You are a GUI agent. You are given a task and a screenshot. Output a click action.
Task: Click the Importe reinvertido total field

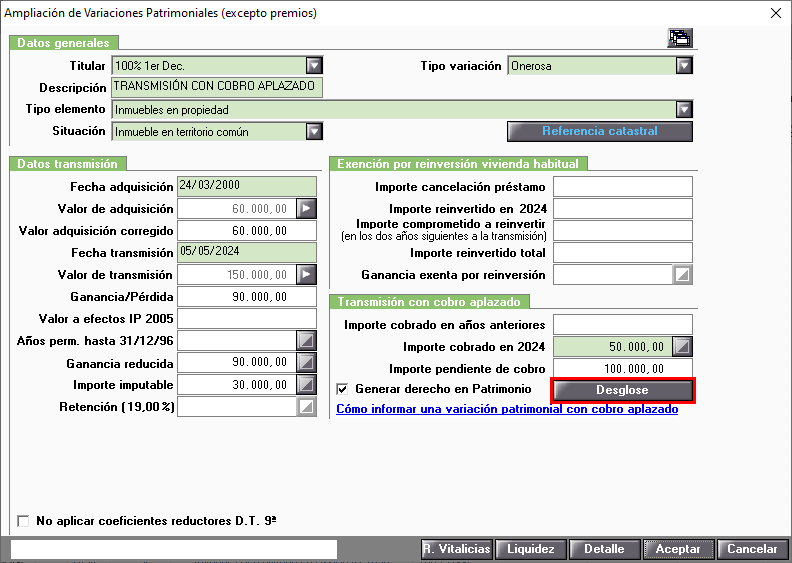click(x=623, y=252)
